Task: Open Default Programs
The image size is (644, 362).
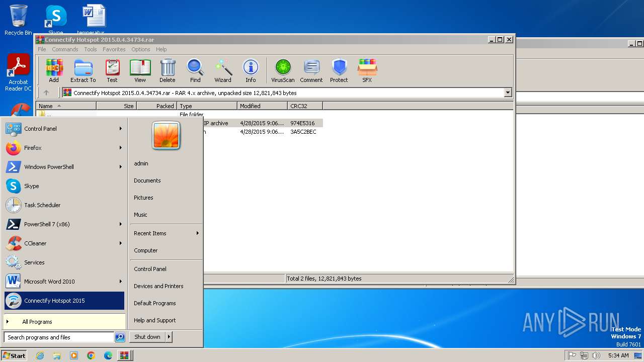Action: (x=155, y=303)
